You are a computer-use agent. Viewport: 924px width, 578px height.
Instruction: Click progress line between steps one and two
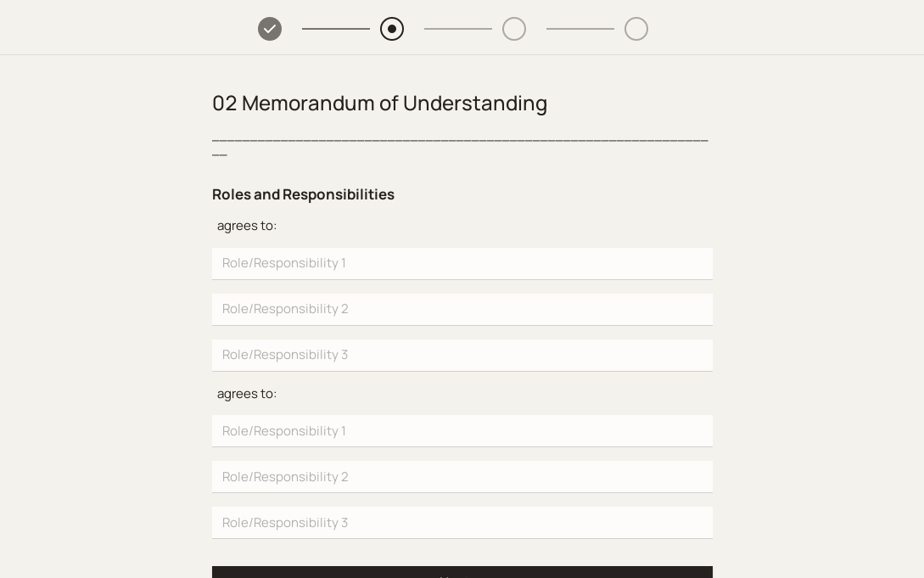point(336,29)
